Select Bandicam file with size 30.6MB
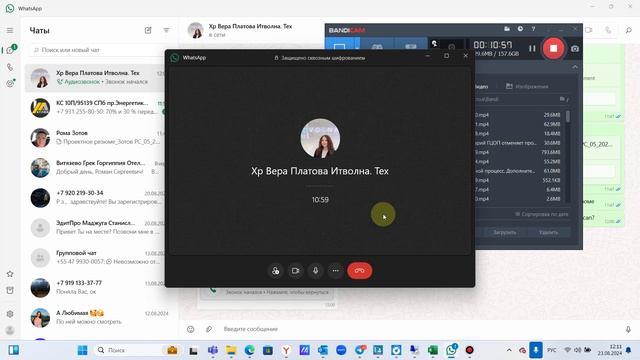 (519, 143)
